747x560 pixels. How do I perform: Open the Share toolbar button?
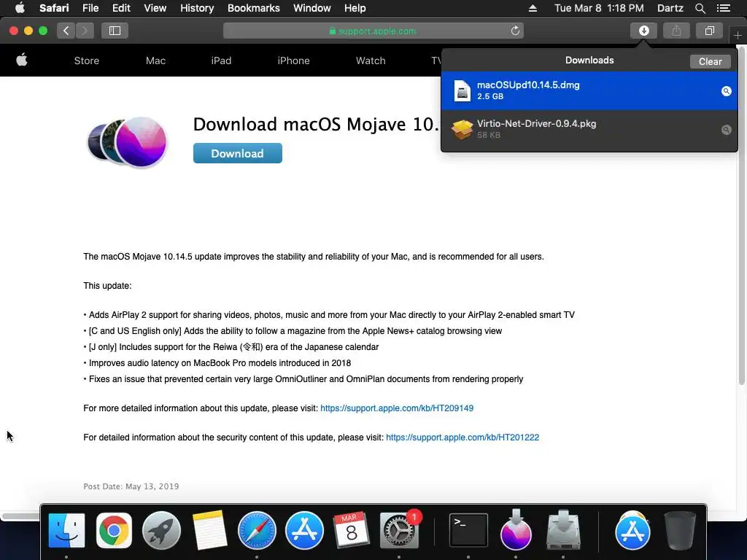(676, 31)
